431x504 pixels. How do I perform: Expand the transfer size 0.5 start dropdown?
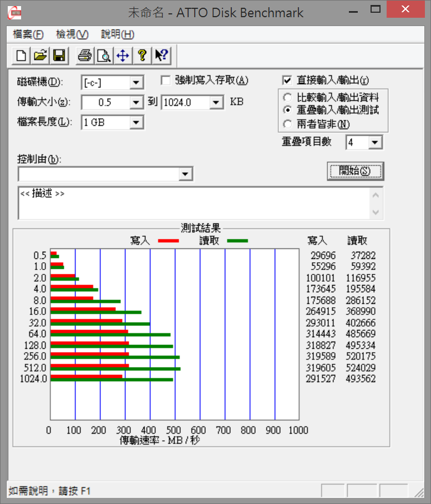pyautogui.click(x=136, y=103)
